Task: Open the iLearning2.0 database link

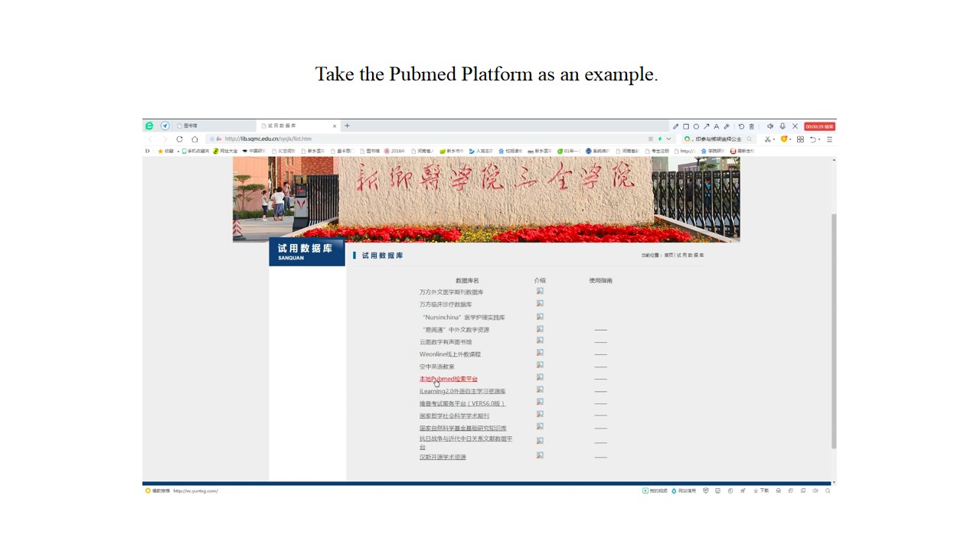Action: 462,391
